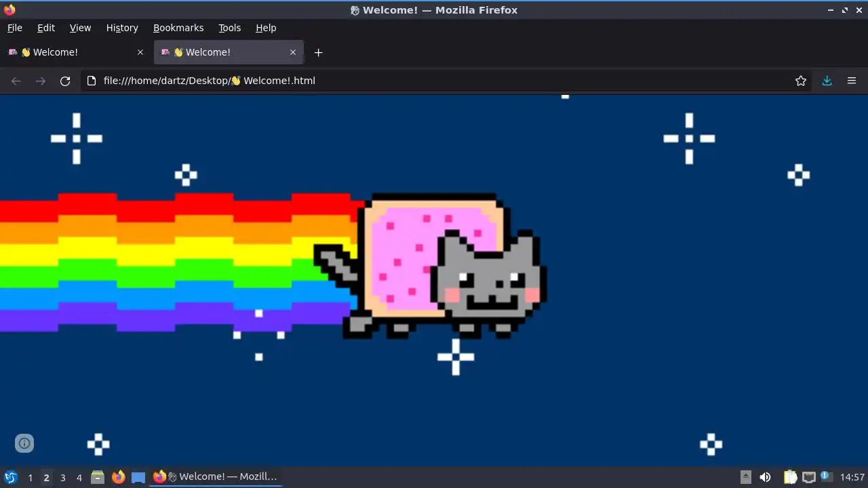
Task: Close the first Welcome! tab
Action: [140, 52]
